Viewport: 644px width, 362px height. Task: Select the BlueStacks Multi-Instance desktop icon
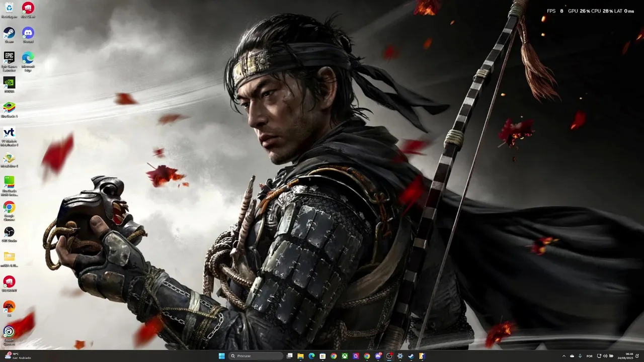click(9, 186)
